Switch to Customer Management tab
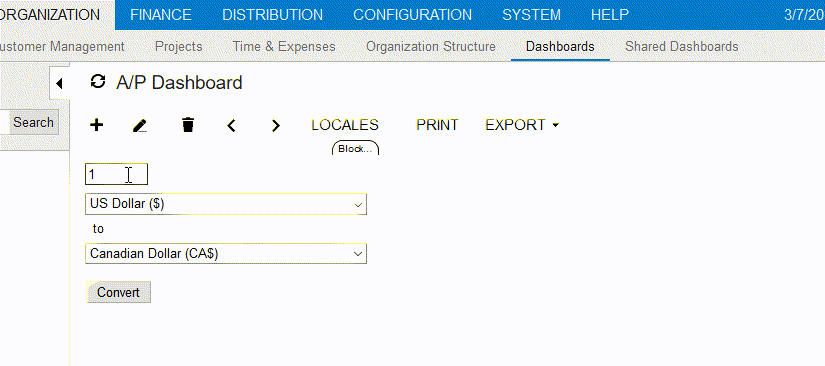Screen dimensions: 825x366 point(62,47)
